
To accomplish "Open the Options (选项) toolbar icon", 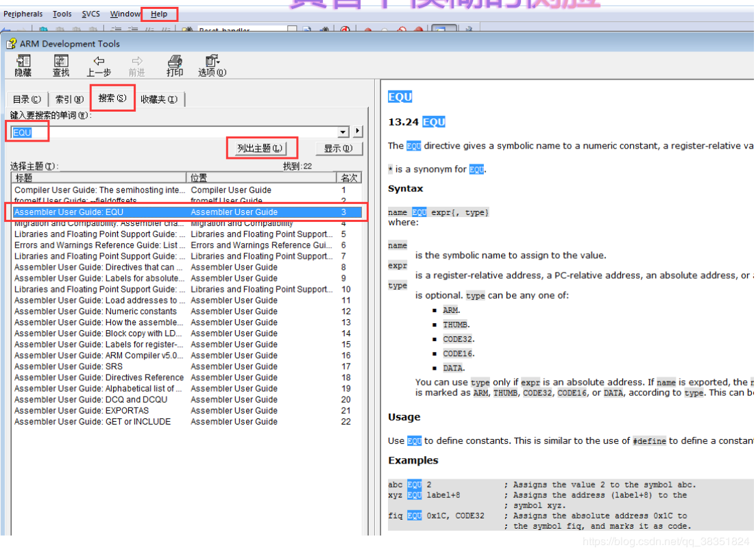I will pos(212,66).
